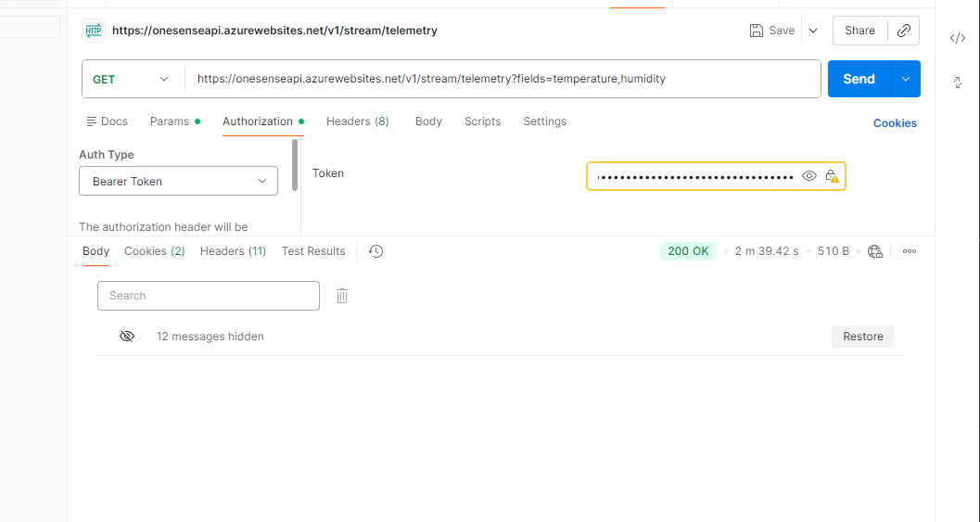Viewport: 980px width, 522px height.
Task: Click the 2 m 39.42 s response time
Action: point(767,251)
